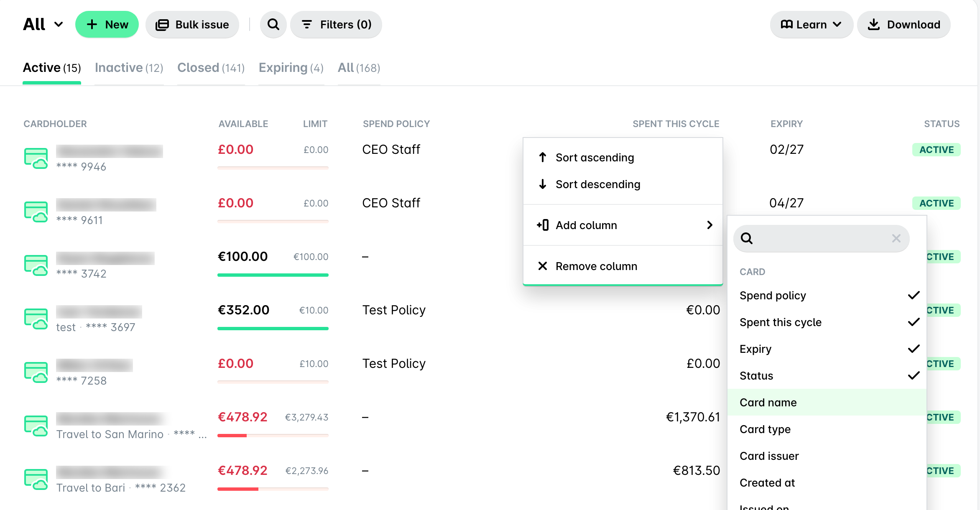Screen dimensions: 980x510
Task: Open Filters (0) panel
Action: (x=336, y=25)
